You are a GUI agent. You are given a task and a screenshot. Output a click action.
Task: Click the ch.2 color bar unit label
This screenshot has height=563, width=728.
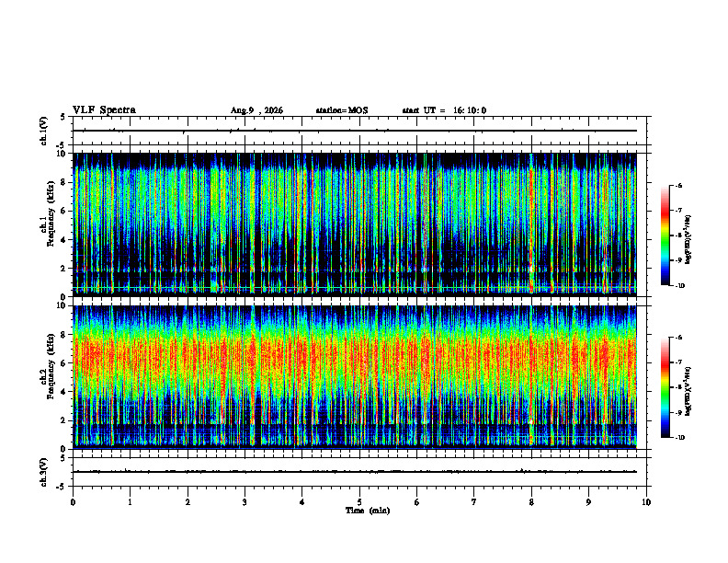(x=688, y=392)
